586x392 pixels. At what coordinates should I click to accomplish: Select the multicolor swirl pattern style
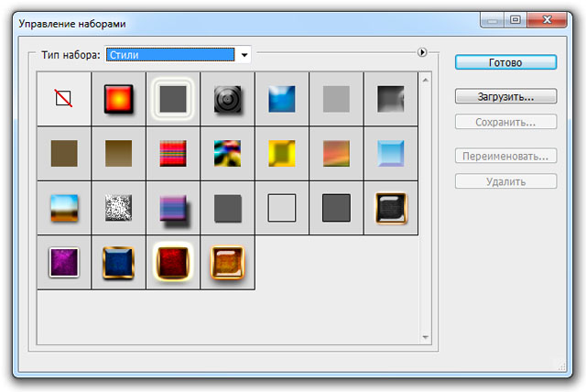[x=227, y=153]
